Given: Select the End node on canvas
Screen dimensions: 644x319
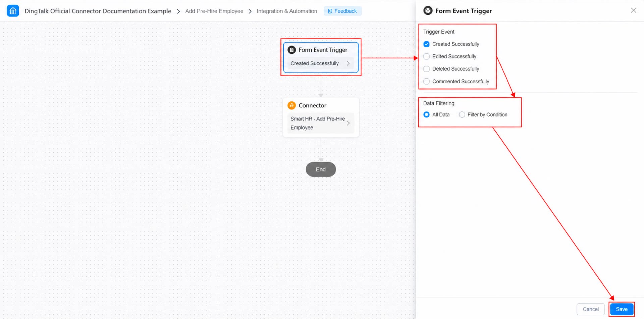Looking at the screenshot, I should coord(321,170).
